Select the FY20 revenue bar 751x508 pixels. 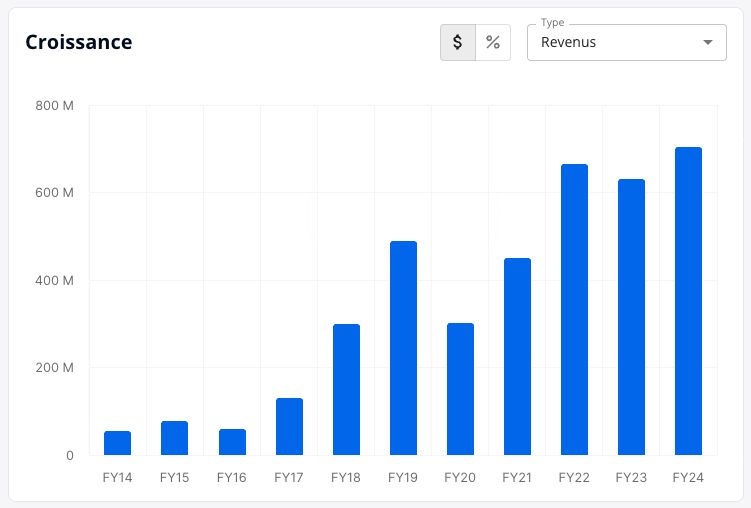[x=460, y=389]
